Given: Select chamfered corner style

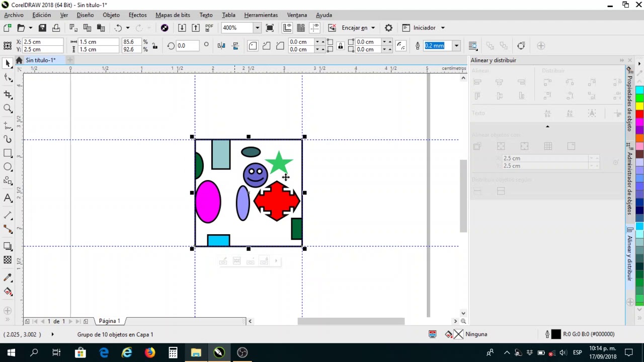Looking at the screenshot, I should pos(280,46).
